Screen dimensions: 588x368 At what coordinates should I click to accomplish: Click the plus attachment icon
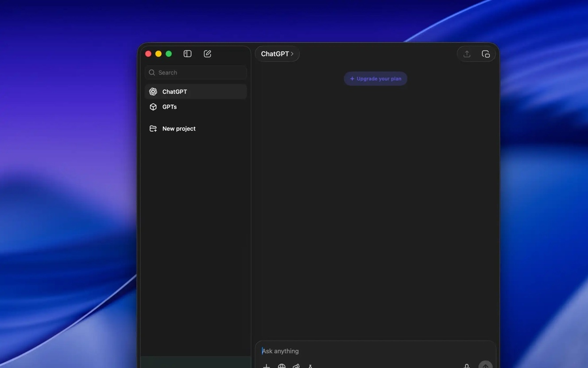click(266, 366)
